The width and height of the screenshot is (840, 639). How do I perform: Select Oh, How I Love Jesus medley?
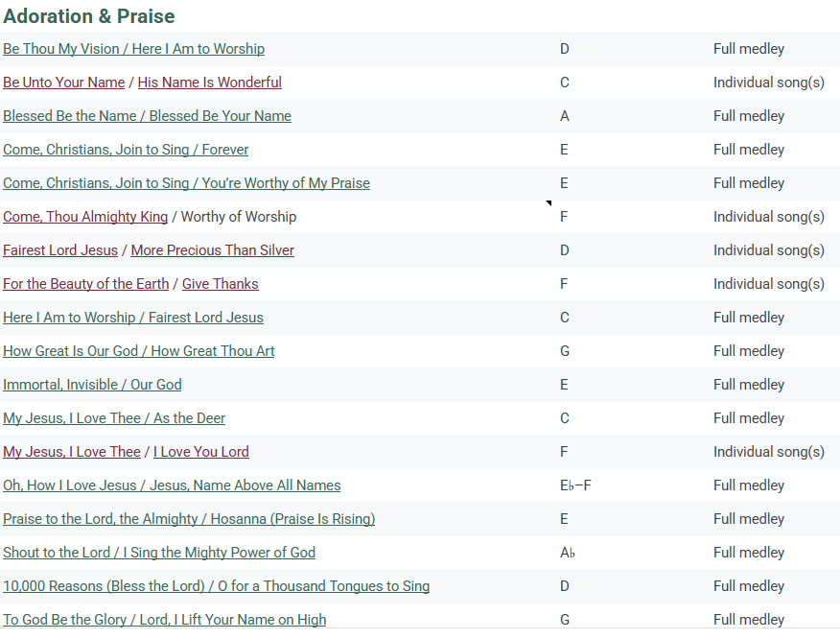[x=172, y=485]
